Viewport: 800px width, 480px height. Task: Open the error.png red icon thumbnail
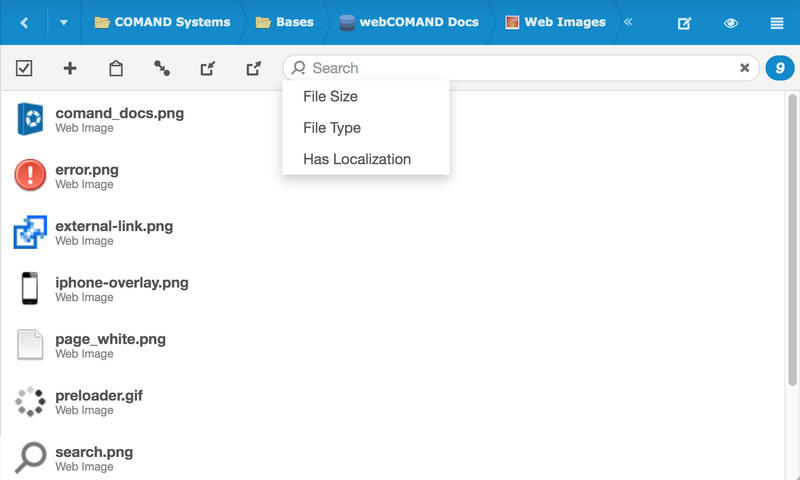pyautogui.click(x=30, y=176)
